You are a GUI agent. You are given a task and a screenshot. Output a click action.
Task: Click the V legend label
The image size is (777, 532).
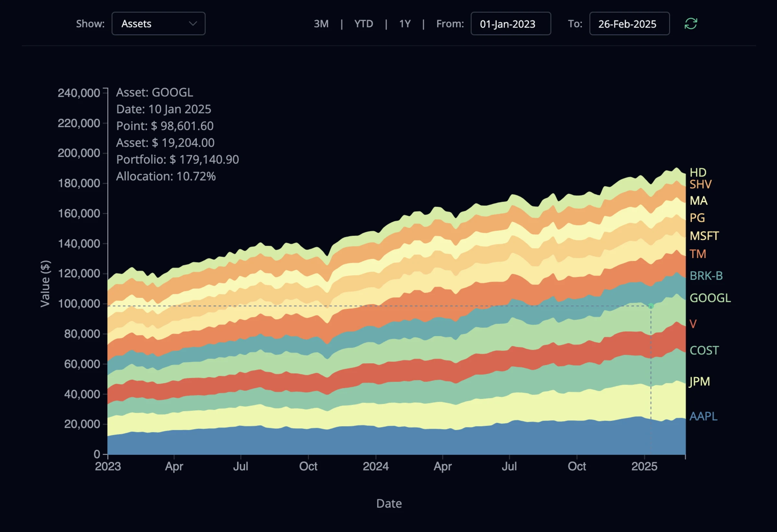(x=693, y=324)
